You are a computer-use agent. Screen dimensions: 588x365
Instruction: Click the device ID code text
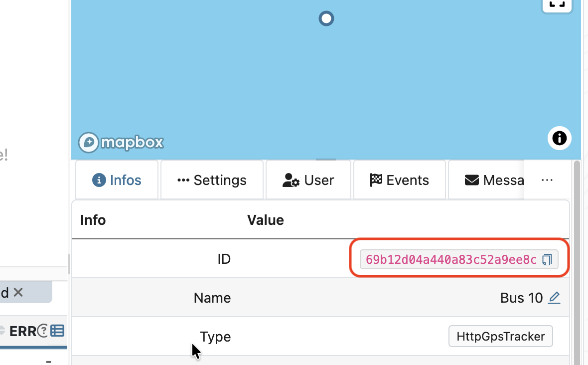450,259
